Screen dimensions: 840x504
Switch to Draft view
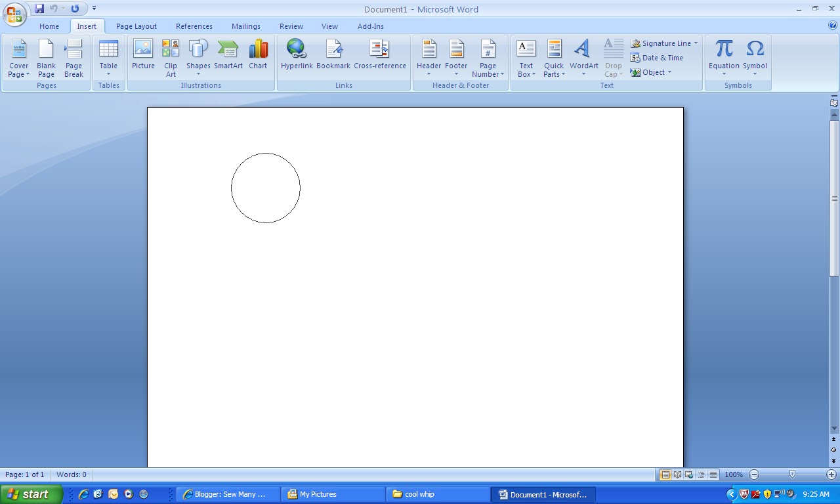pyautogui.click(x=713, y=474)
